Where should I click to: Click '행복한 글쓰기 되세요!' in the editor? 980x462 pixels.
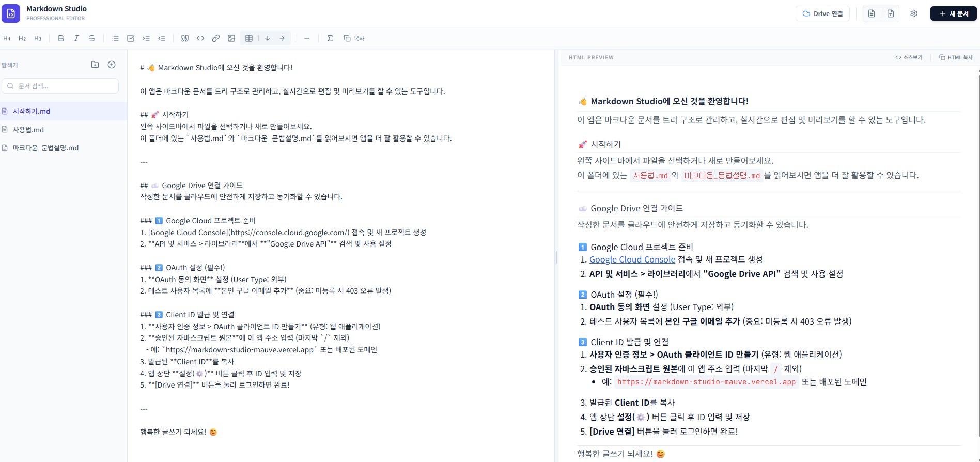[178, 432]
